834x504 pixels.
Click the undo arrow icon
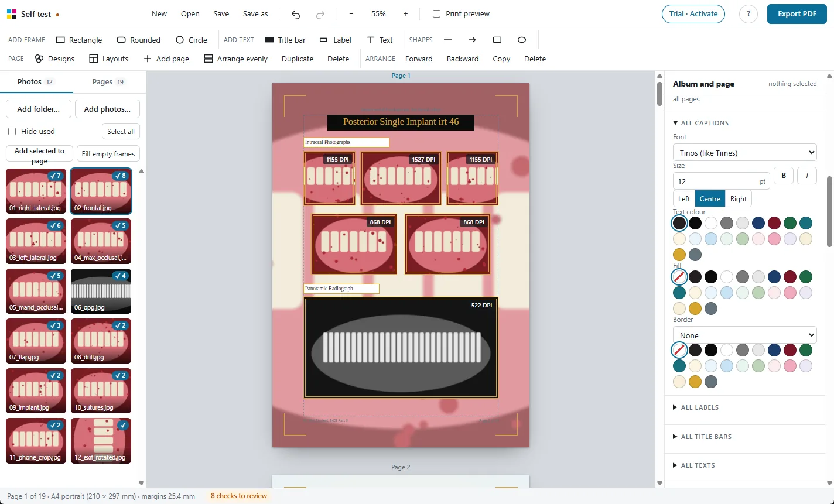[296, 14]
